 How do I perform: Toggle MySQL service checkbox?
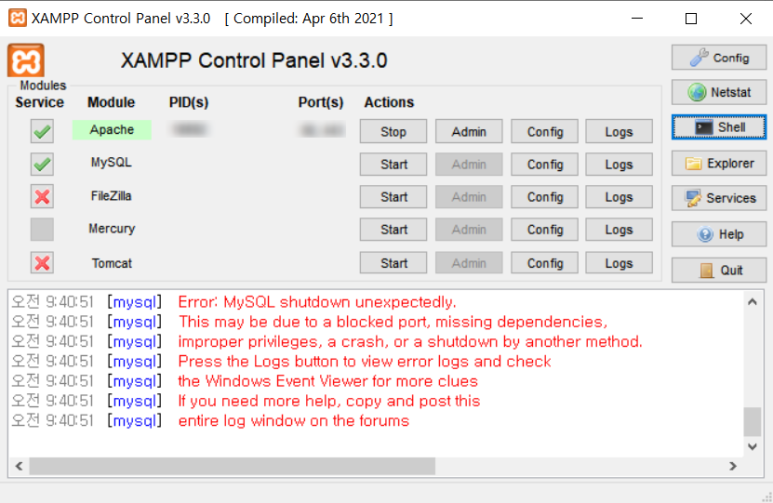click(x=42, y=164)
